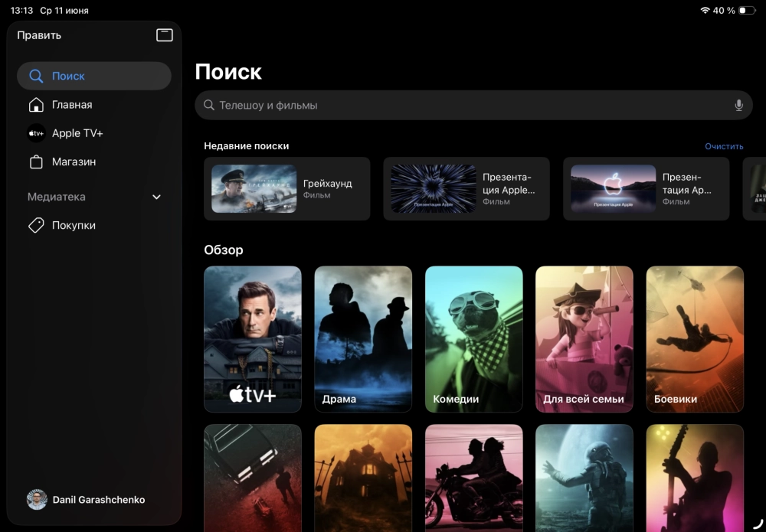Click the price tag Покупки icon
This screenshot has height=532, width=766.
point(36,225)
